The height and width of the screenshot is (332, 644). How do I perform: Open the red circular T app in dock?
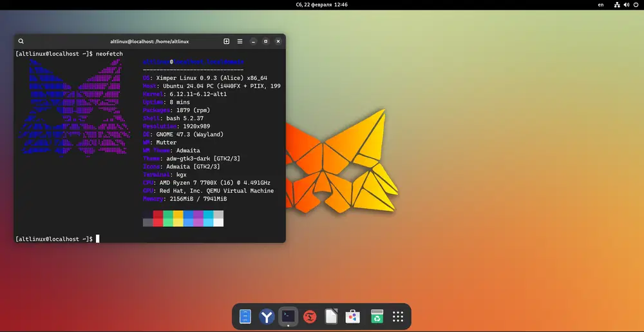[310, 317]
